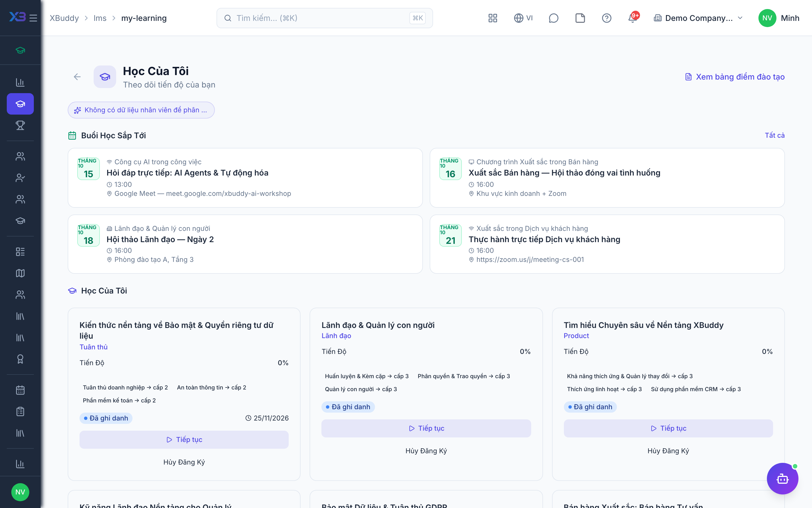Open the notifications bell with 9+ badge
This screenshot has width=812, height=508.
click(633, 17)
